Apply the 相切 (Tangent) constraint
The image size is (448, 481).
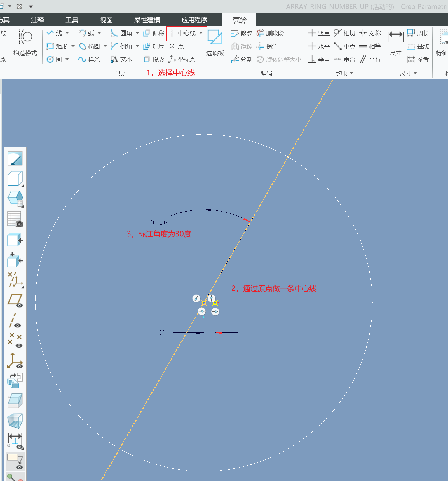[344, 33]
